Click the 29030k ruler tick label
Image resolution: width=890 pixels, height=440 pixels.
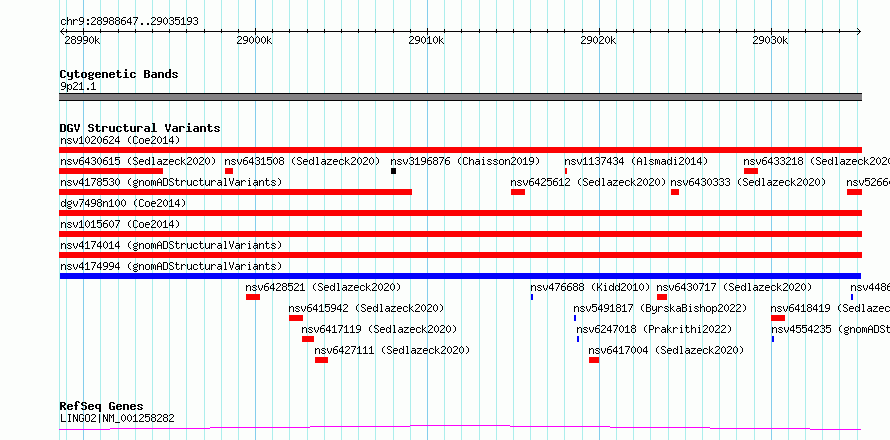(771, 40)
